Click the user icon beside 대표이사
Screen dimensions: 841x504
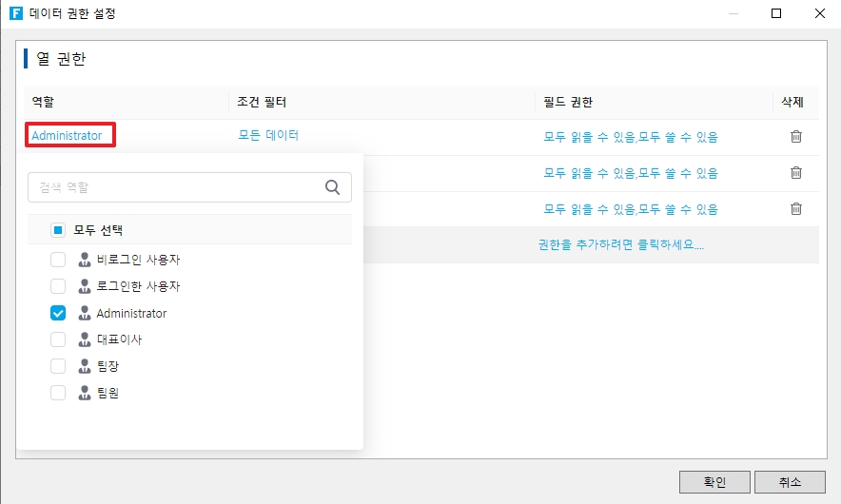click(x=84, y=339)
